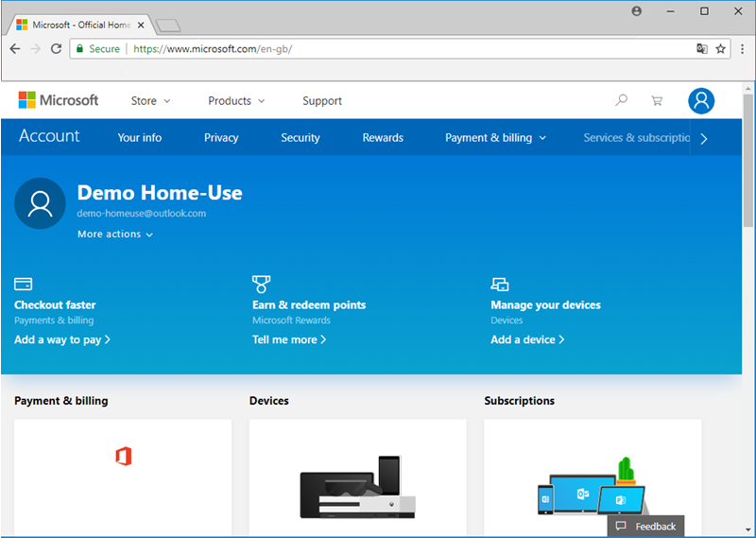This screenshot has width=756, height=538.
Task: Open the Feedback button
Action: click(x=645, y=526)
